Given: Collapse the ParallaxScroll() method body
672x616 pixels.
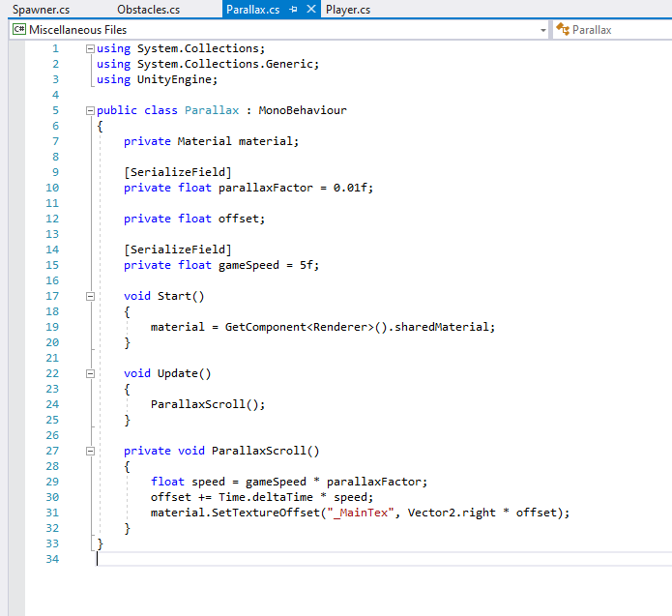Looking at the screenshot, I should (x=90, y=451).
